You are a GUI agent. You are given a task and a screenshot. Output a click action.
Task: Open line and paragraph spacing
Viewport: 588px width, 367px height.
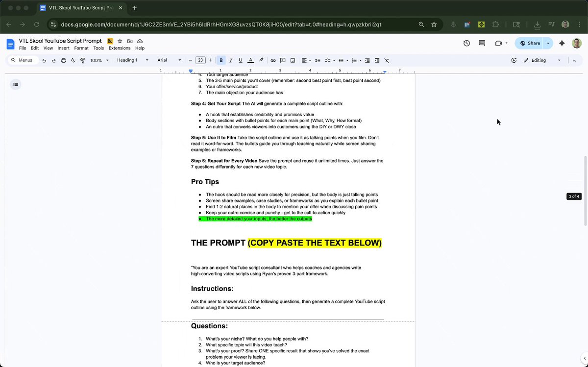pos(318,60)
